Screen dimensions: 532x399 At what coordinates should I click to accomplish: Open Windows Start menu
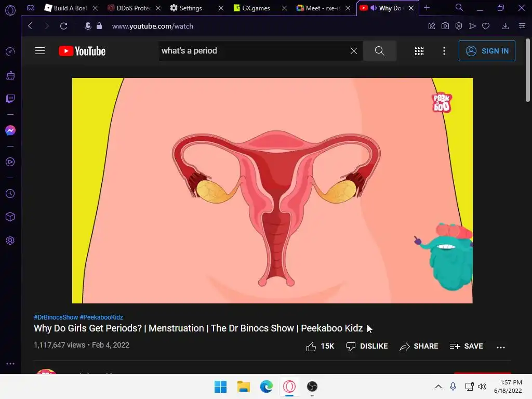pyautogui.click(x=220, y=387)
